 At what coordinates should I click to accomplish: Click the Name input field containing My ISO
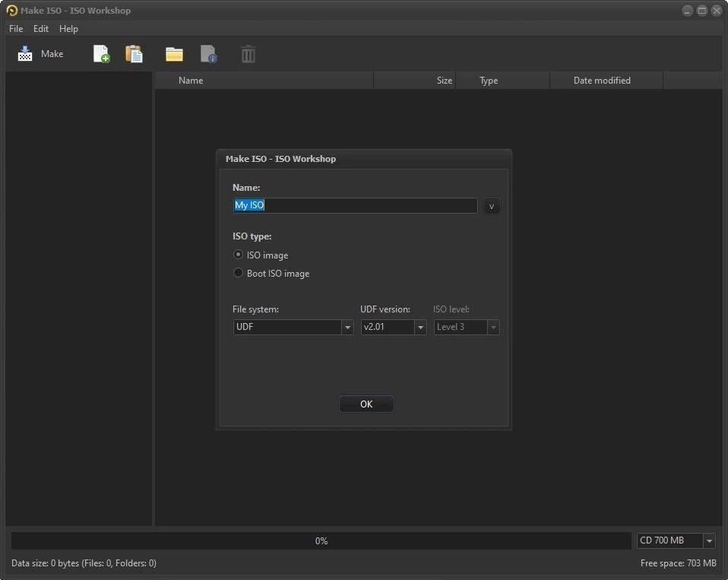(x=355, y=205)
